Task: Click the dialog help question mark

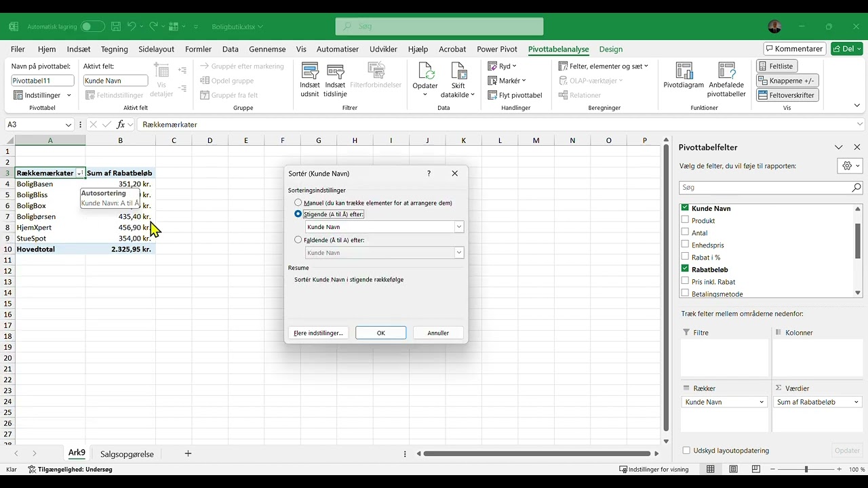Action: (x=429, y=174)
